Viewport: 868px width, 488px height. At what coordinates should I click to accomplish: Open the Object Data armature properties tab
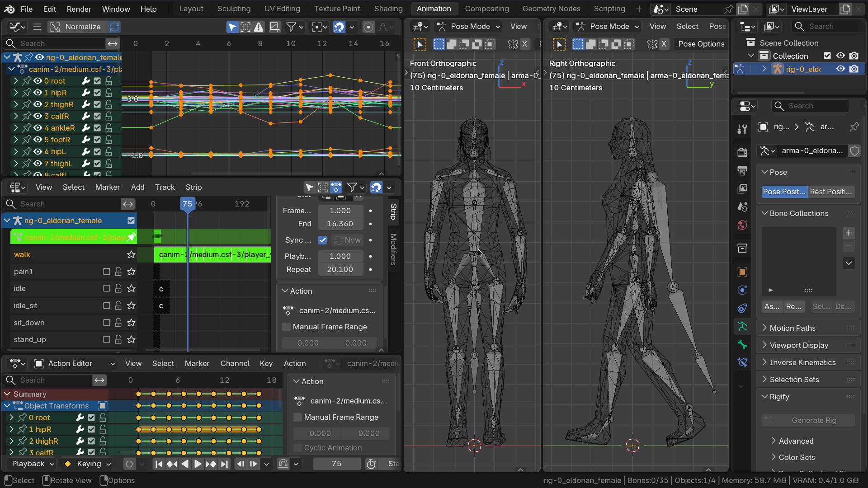pos(742,326)
